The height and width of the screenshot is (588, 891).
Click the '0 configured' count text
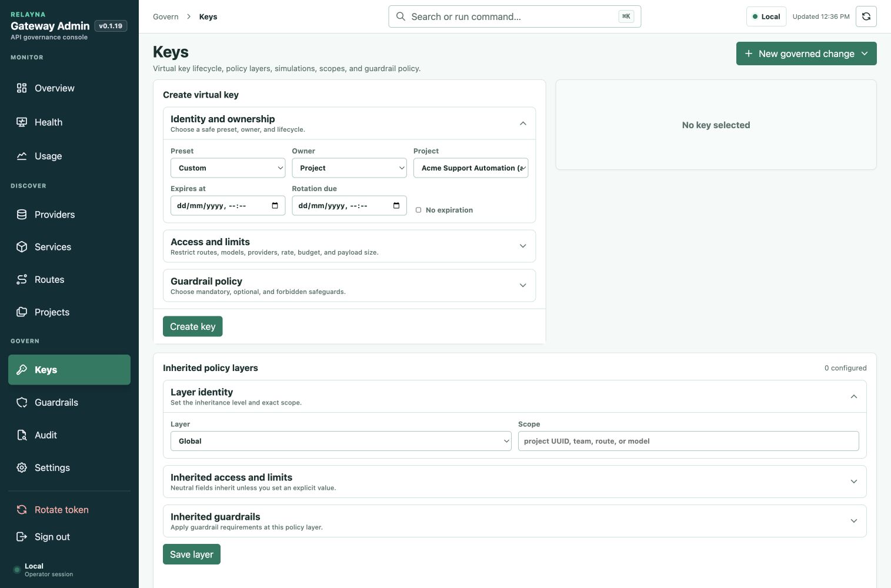[845, 368]
